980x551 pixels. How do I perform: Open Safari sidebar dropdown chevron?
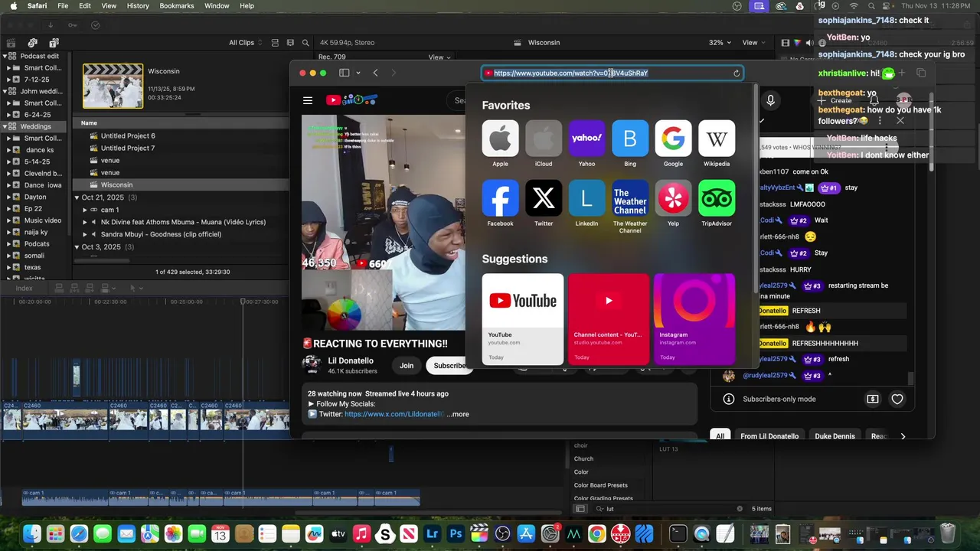[358, 73]
